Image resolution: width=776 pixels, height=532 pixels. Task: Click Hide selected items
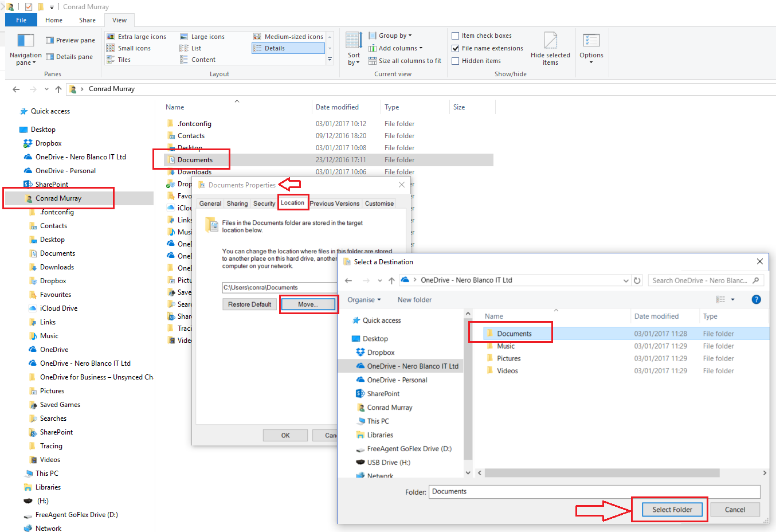tap(550, 49)
